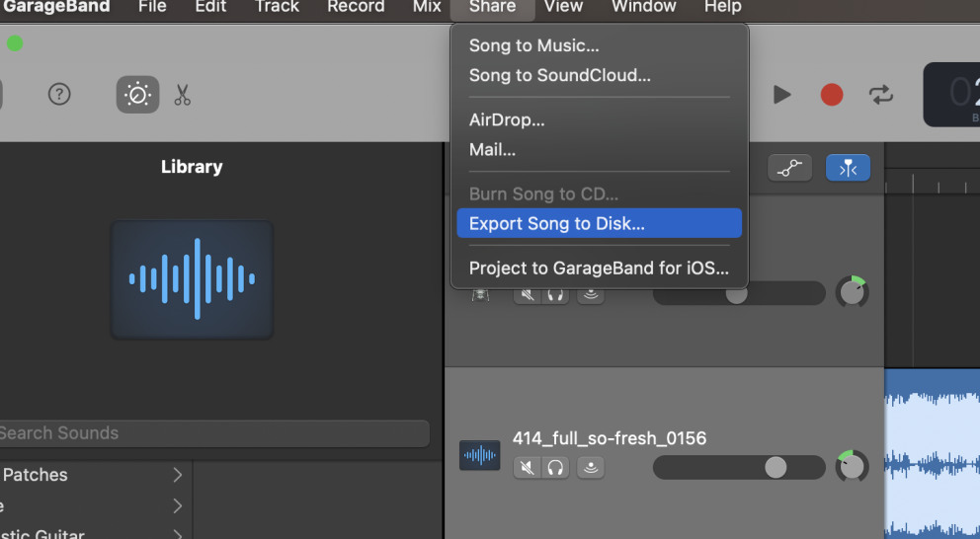Click the green window zoom button
This screenshot has height=539, width=980.
[15, 43]
